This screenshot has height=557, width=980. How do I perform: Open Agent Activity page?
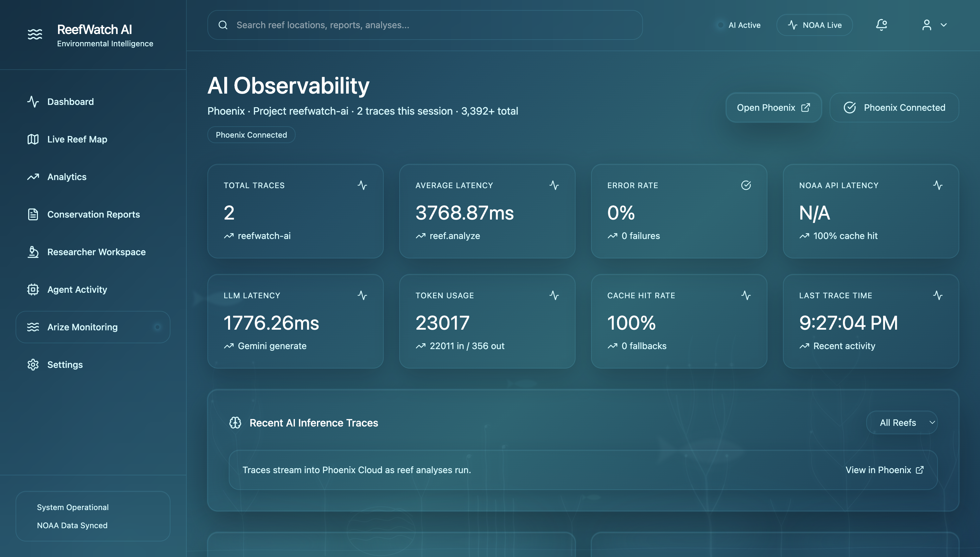pos(93,290)
